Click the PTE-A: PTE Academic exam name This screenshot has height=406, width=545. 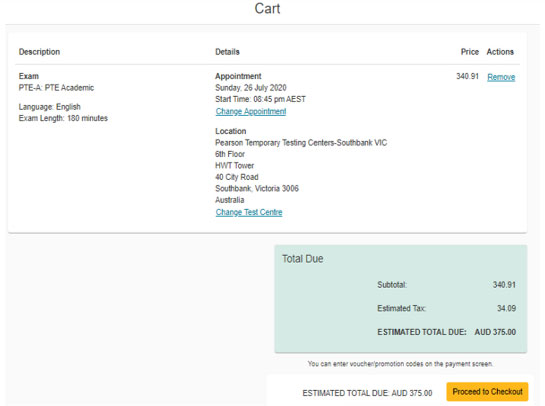(x=56, y=88)
